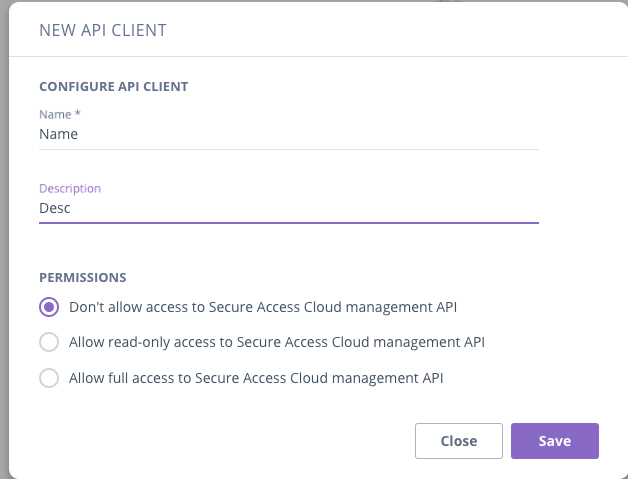Click into the Description text field

[289, 208]
